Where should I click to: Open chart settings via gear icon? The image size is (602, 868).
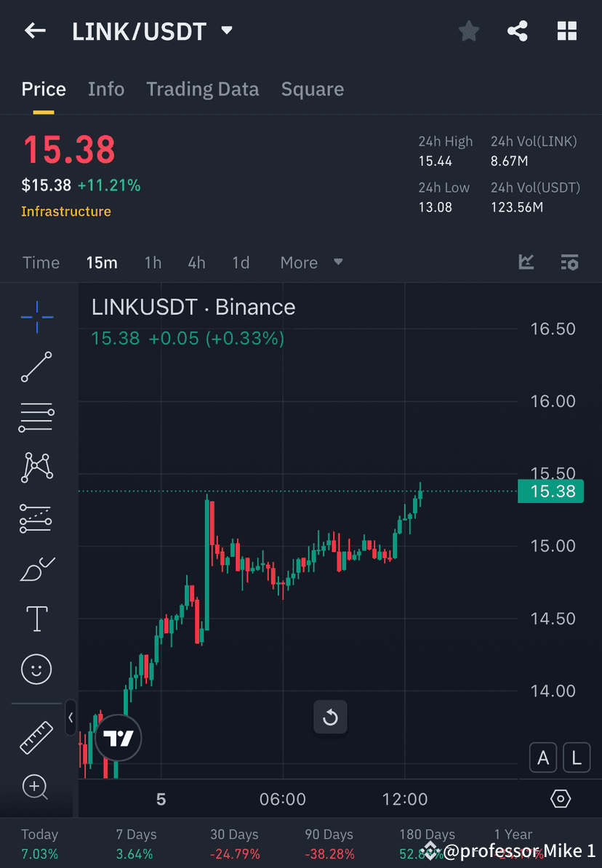[560, 798]
